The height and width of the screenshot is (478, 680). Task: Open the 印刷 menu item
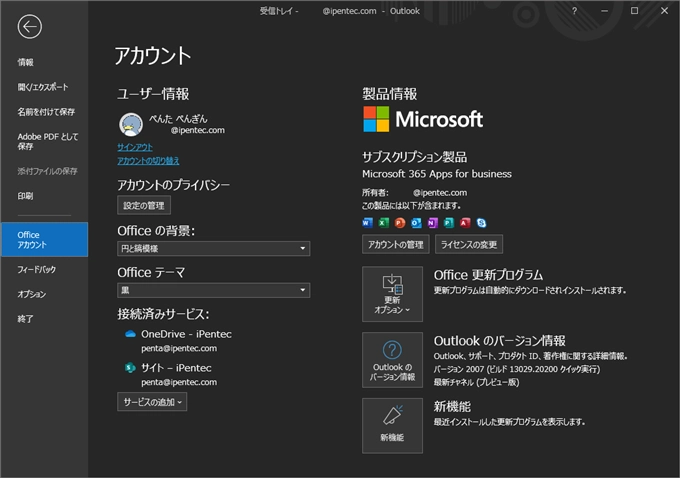point(44,196)
